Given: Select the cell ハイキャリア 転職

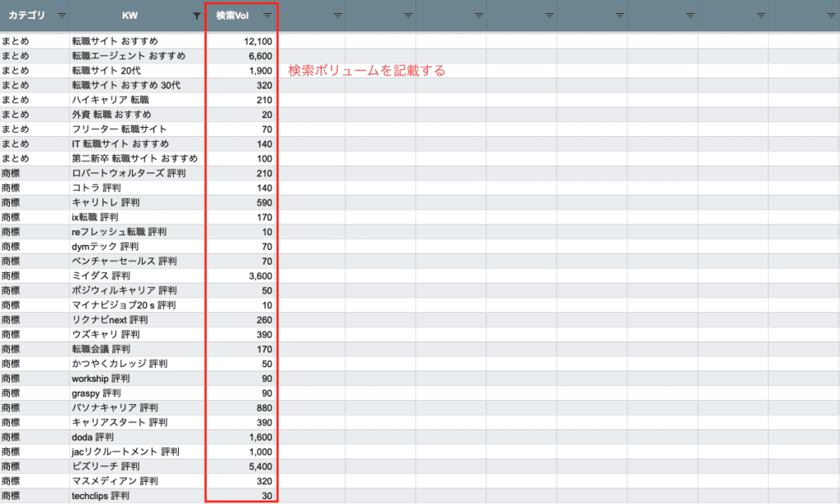Looking at the screenshot, I should pos(137,100).
